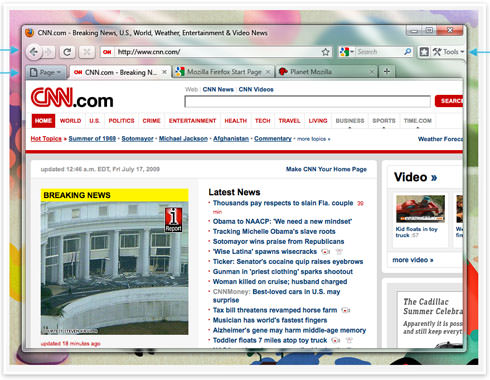This screenshot has height=380, width=490.
Task: Open the Cadillac Summer Celebration ad
Action: click(430, 319)
